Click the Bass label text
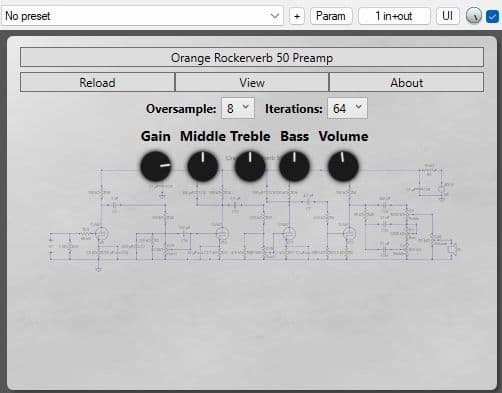This screenshot has height=393, width=502. pyautogui.click(x=294, y=136)
